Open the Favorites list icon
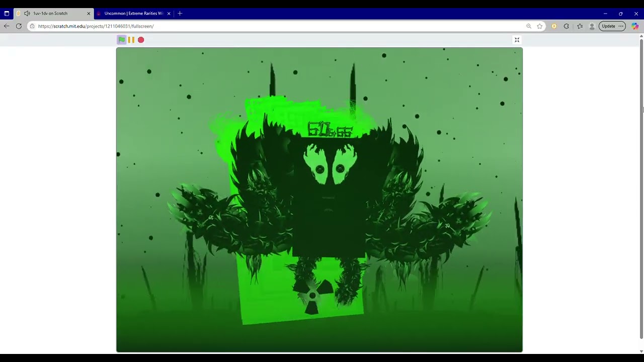This screenshot has height=362, width=644. 580,26
